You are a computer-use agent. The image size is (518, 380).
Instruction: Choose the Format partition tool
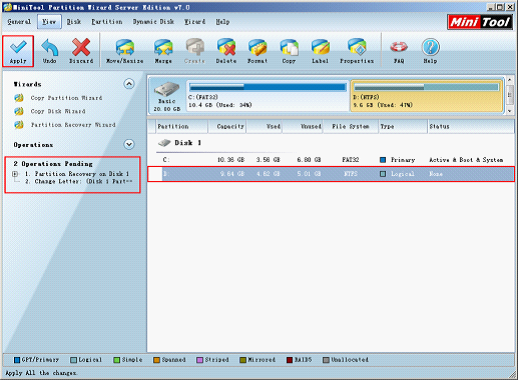[x=257, y=51]
